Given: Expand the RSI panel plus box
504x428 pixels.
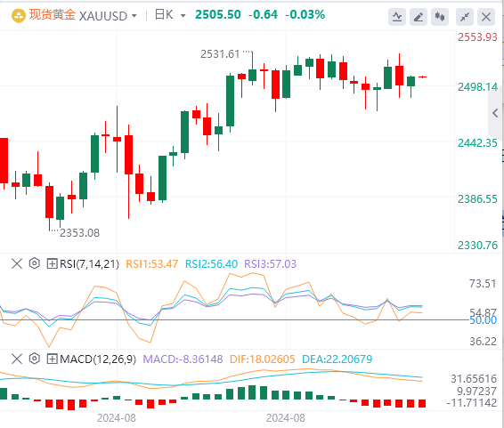Looking at the screenshot, I should pyautogui.click(x=52, y=264).
